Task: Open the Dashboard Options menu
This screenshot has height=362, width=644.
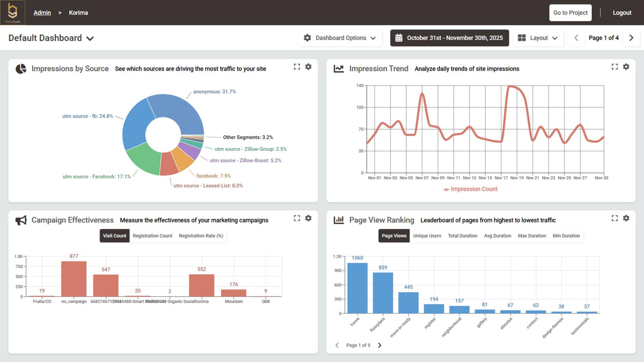Action: point(340,38)
